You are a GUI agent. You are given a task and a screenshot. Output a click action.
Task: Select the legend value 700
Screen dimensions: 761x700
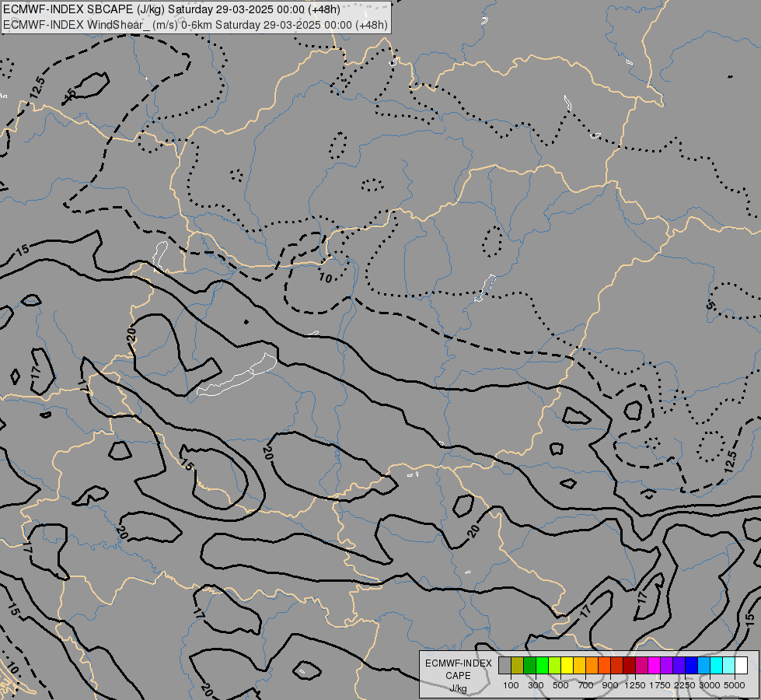[586, 685]
